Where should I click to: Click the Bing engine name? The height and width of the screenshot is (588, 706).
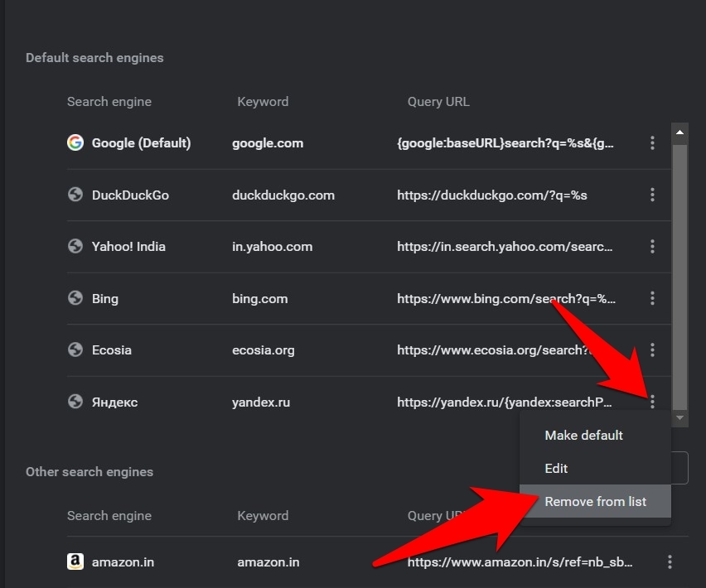point(105,299)
